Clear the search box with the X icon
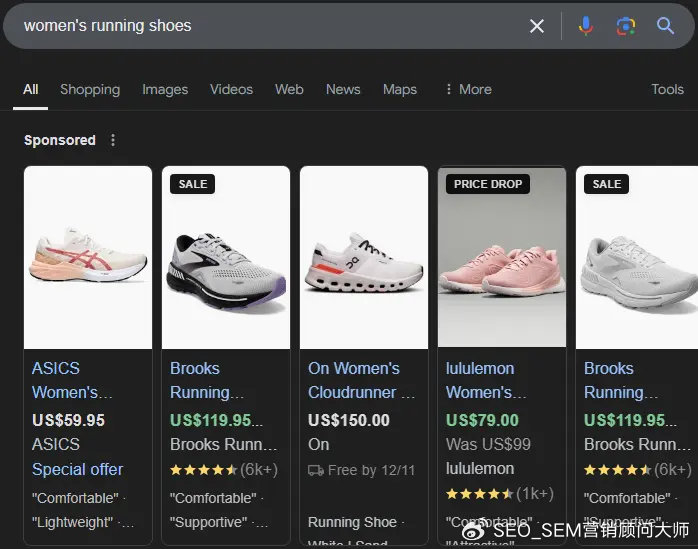Screen dimensions: 698x549 [x=537, y=26]
